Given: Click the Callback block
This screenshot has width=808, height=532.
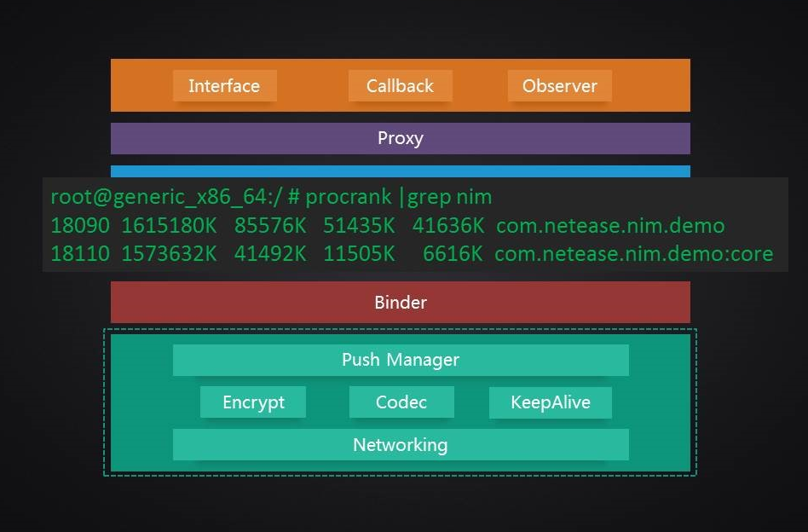Looking at the screenshot, I should click(401, 85).
